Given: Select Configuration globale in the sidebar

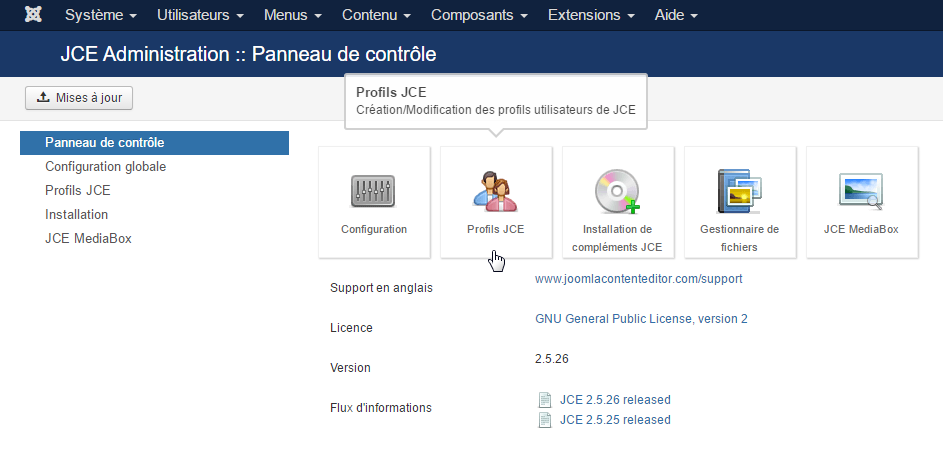Looking at the screenshot, I should pyautogui.click(x=105, y=167).
